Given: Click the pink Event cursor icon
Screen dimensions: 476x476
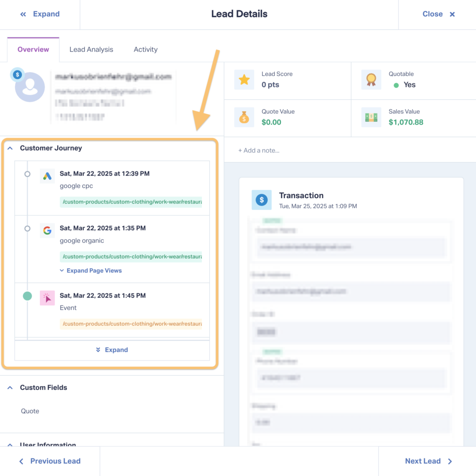Looking at the screenshot, I should click(x=47, y=298).
